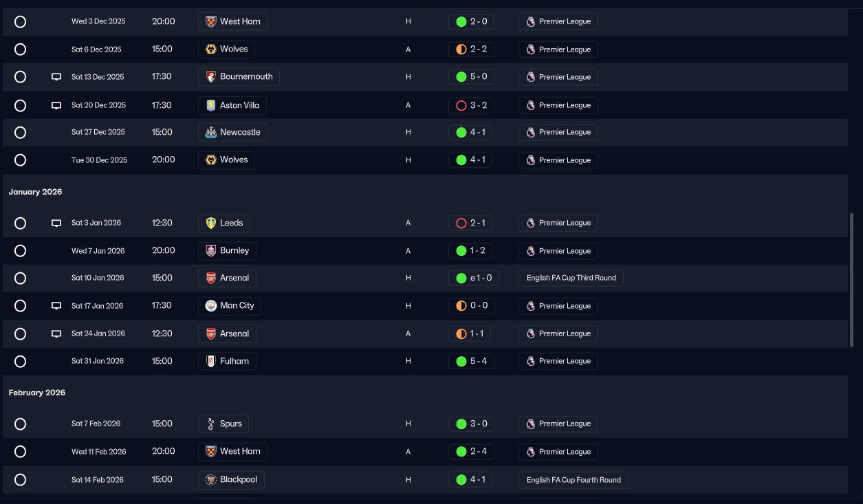Click the Fulham club crest
Screen dimensions: 863x504
(211, 361)
